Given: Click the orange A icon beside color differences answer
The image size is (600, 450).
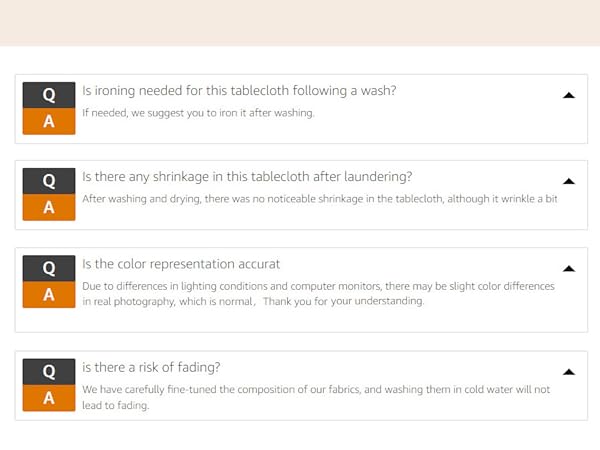Looking at the screenshot, I should tap(49, 295).
